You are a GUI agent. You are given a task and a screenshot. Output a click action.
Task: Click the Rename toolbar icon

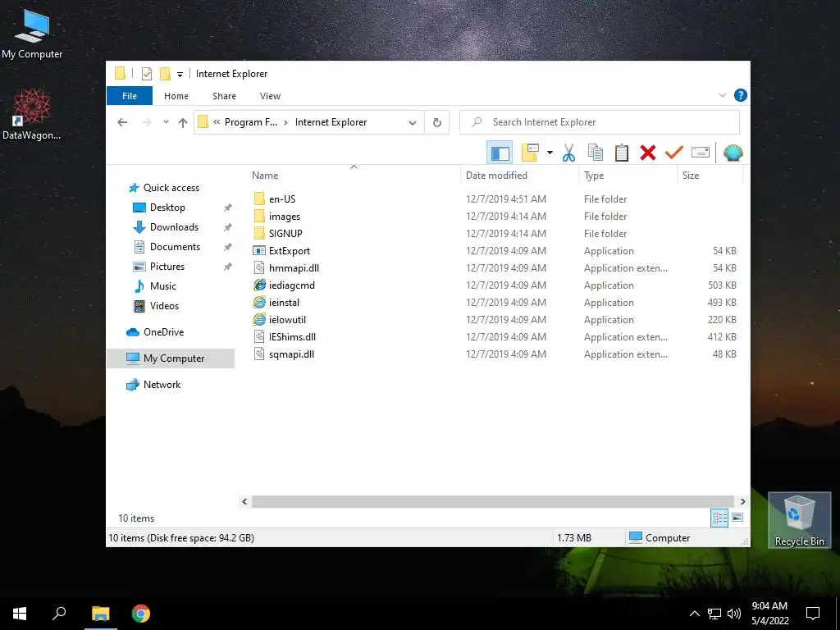pyautogui.click(x=701, y=153)
